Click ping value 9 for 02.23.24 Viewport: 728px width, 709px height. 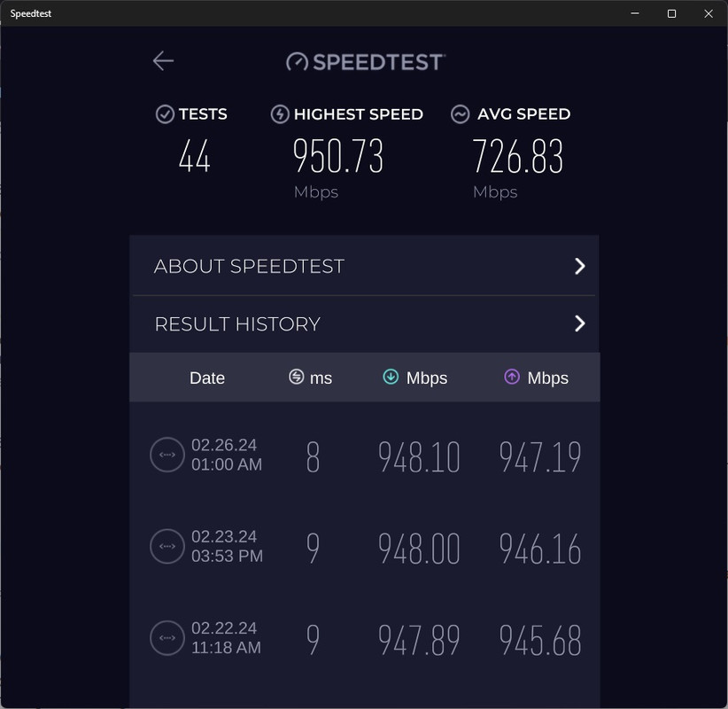313,549
